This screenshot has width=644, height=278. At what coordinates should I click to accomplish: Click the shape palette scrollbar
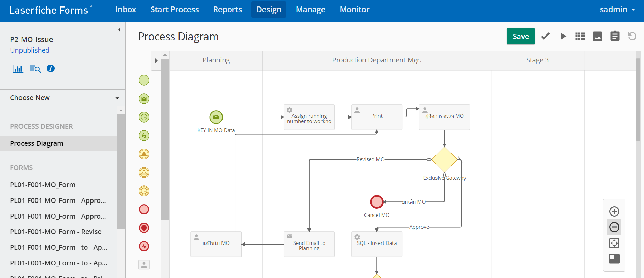(165, 140)
